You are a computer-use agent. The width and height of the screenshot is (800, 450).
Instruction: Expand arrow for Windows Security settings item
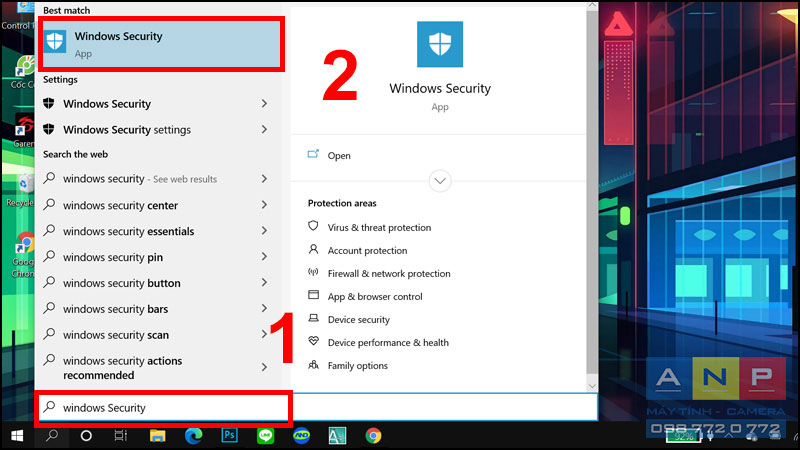264,130
